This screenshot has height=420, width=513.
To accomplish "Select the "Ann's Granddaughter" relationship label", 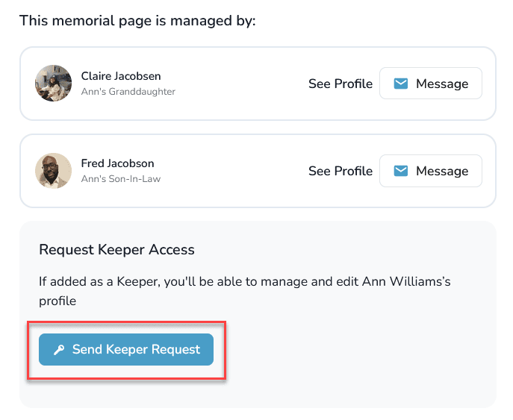I will (128, 92).
